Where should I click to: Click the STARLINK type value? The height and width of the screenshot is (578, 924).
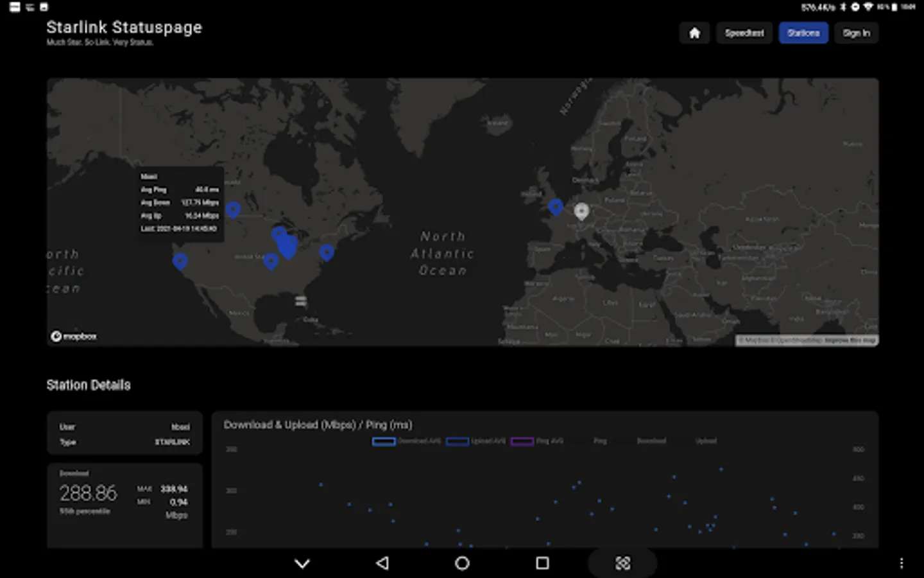172,442
